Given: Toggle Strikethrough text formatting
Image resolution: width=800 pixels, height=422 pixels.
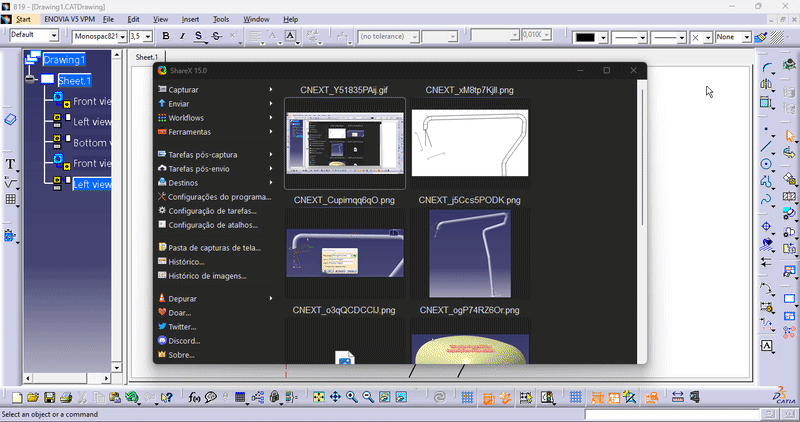Looking at the screenshot, I should (216, 36).
